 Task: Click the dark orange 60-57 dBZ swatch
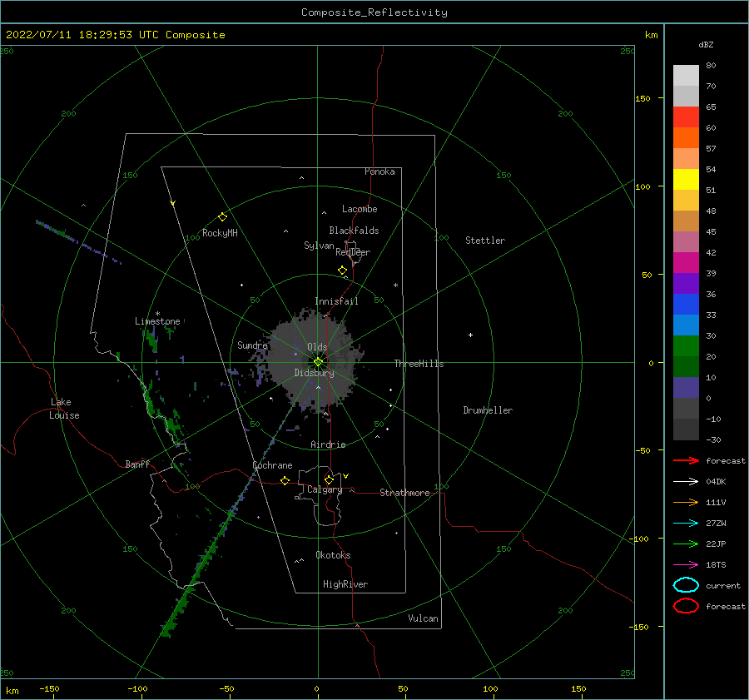point(686,137)
